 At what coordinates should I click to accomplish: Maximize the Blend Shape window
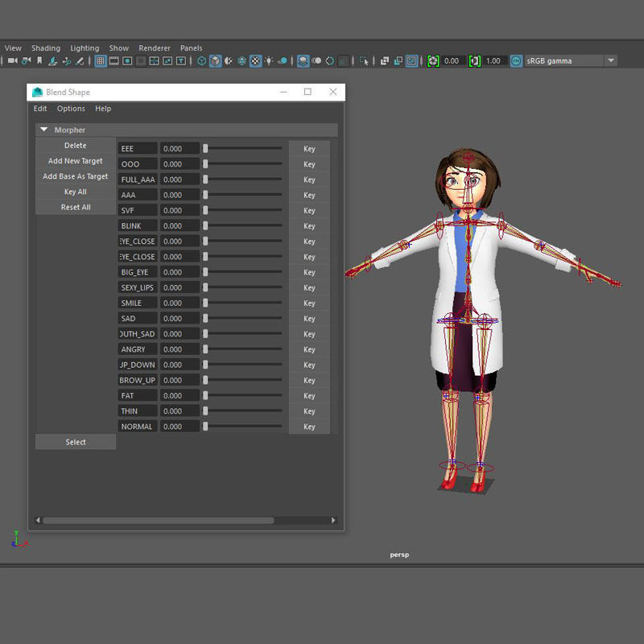(x=308, y=92)
